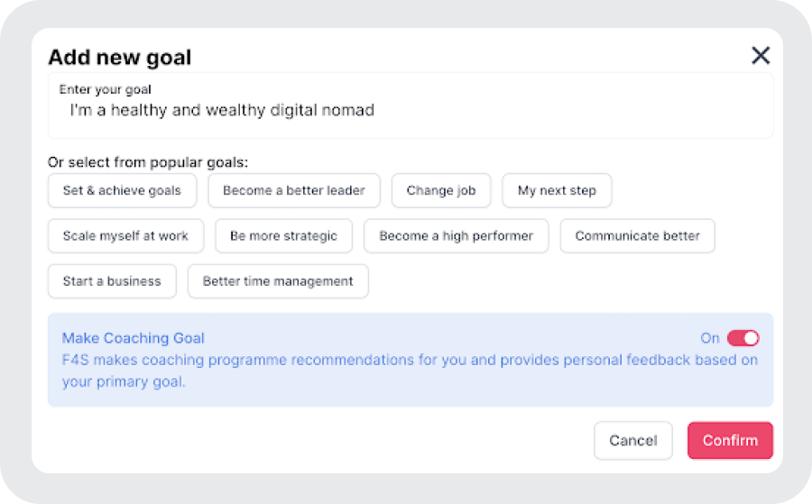
Task: Click the 'Add new goal' dialog title
Action: click(119, 58)
